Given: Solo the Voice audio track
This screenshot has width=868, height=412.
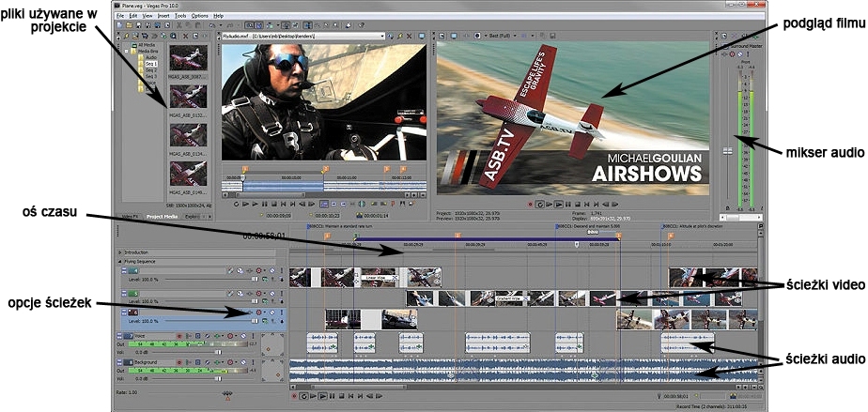Looking at the screenshot, I should pyautogui.click(x=253, y=336).
